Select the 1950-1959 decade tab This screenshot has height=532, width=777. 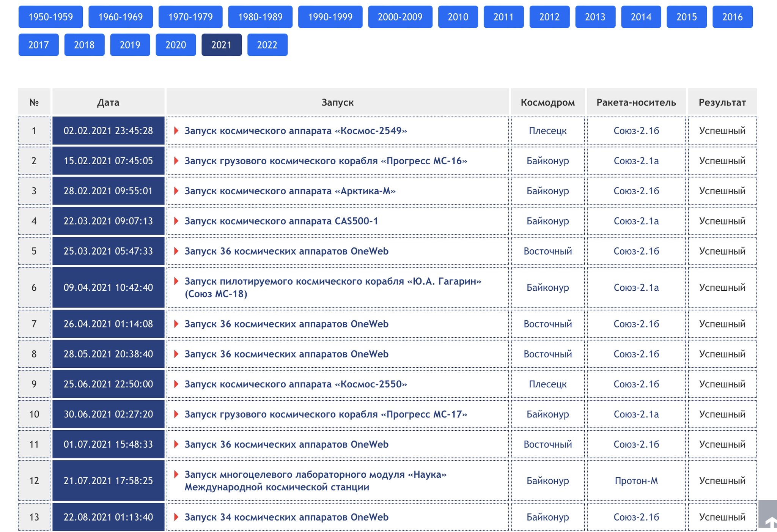pos(50,17)
